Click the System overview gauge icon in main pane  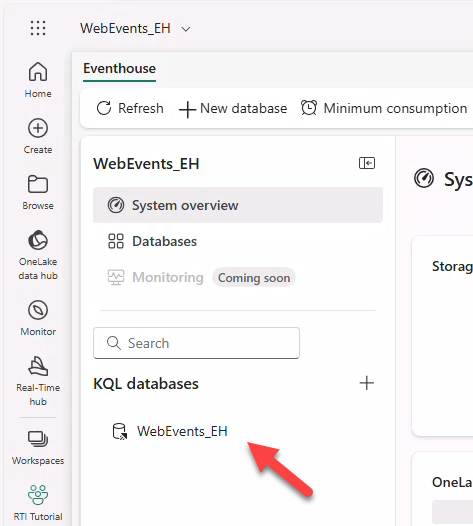click(424, 178)
